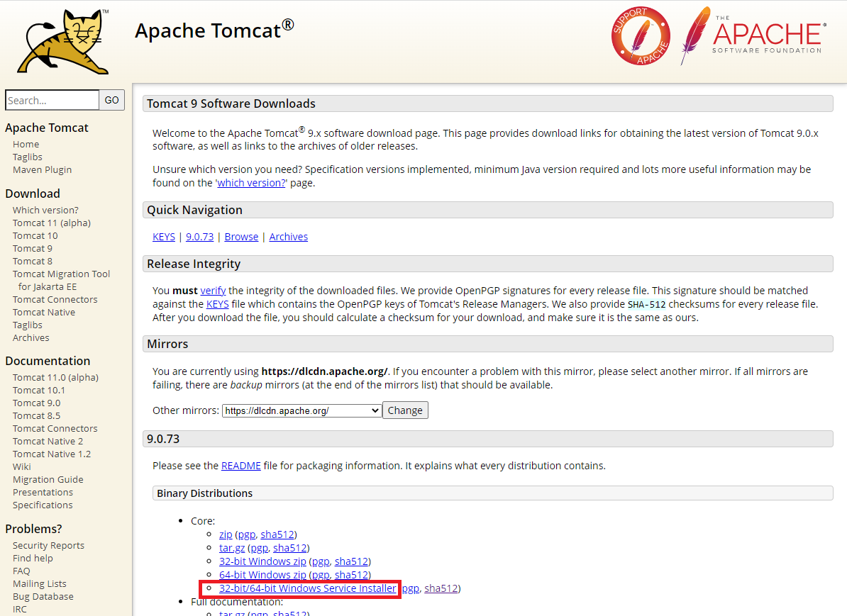Download the 32-bit Windows zip
Screen dimensions: 847x616
pyautogui.click(x=262, y=561)
